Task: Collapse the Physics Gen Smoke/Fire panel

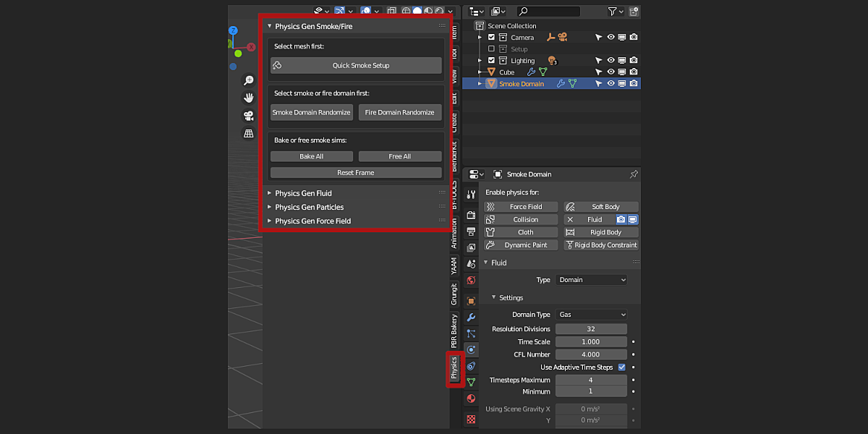Action: [268, 25]
